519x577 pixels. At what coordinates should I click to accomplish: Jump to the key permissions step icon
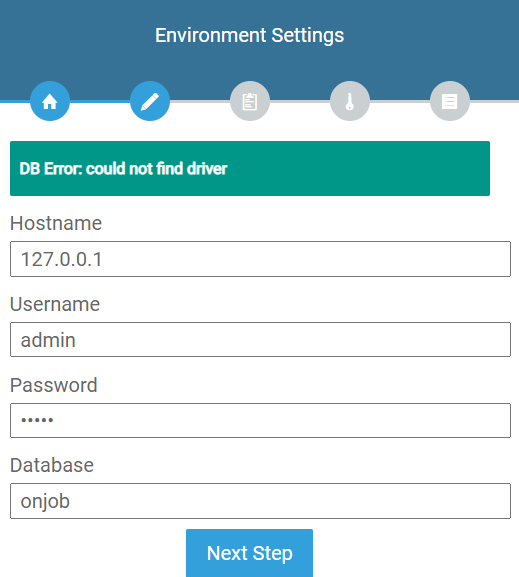(350, 101)
